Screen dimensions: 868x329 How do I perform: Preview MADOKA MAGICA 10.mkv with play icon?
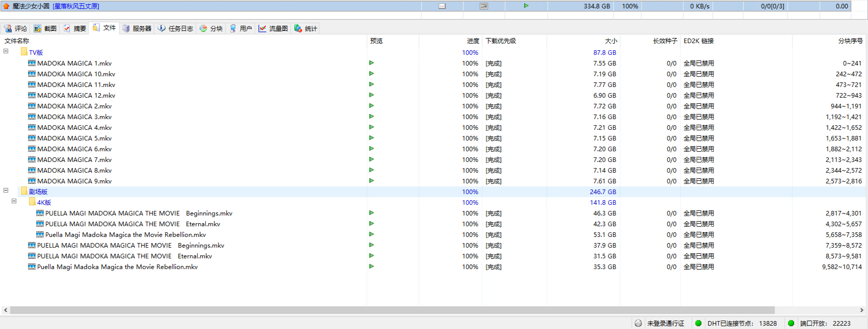[x=371, y=74]
